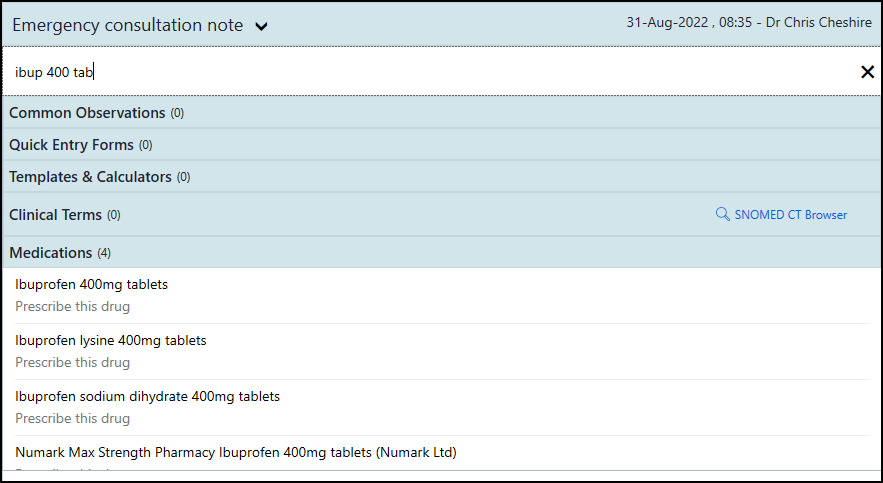Select Ibuprofen 400mg tablets result

(x=92, y=285)
